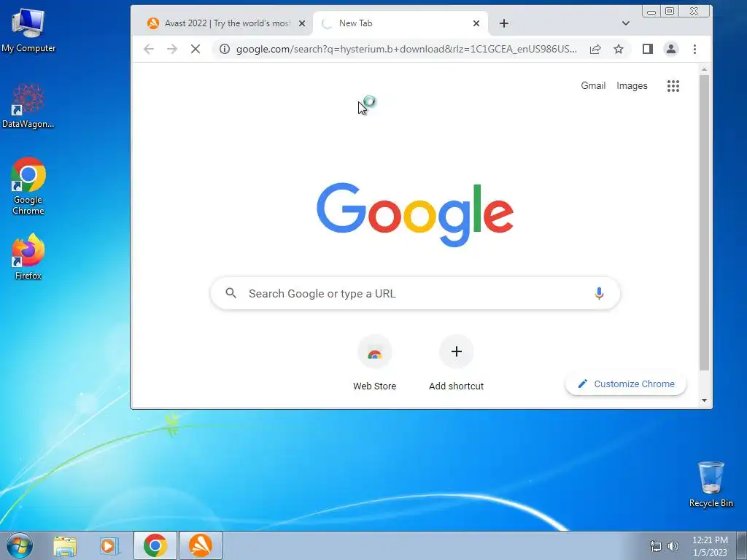Click the taskbar clock showing 12:21 PM
The height and width of the screenshot is (560, 747).
710,546
